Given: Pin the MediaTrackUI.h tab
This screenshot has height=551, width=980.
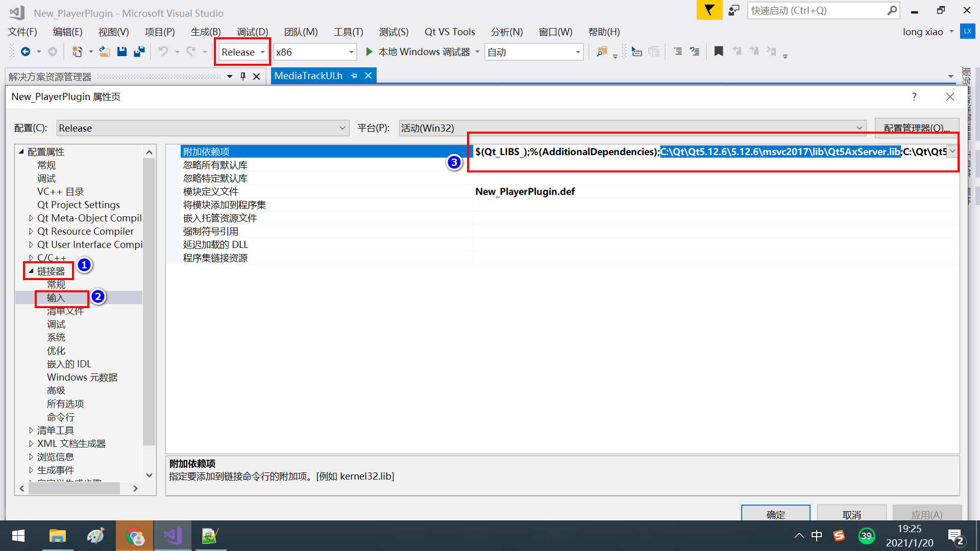Looking at the screenshot, I should tap(354, 76).
